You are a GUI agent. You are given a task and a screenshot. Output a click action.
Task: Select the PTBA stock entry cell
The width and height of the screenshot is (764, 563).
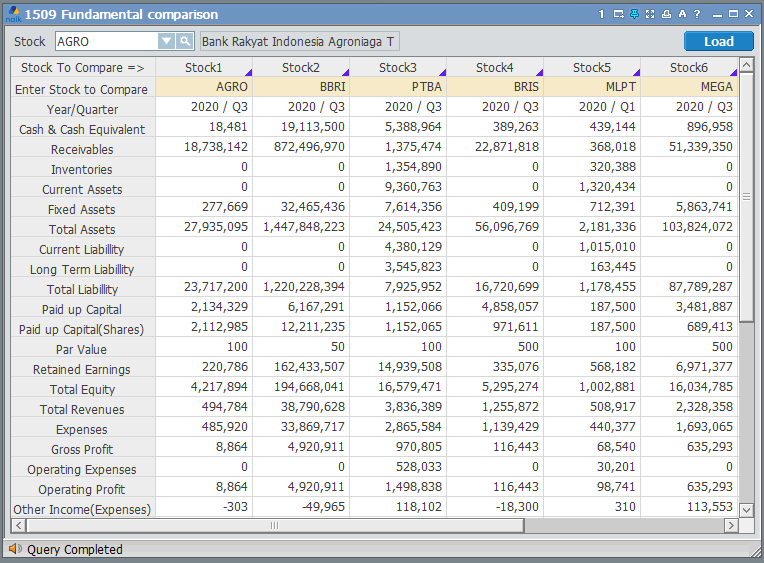(398, 87)
